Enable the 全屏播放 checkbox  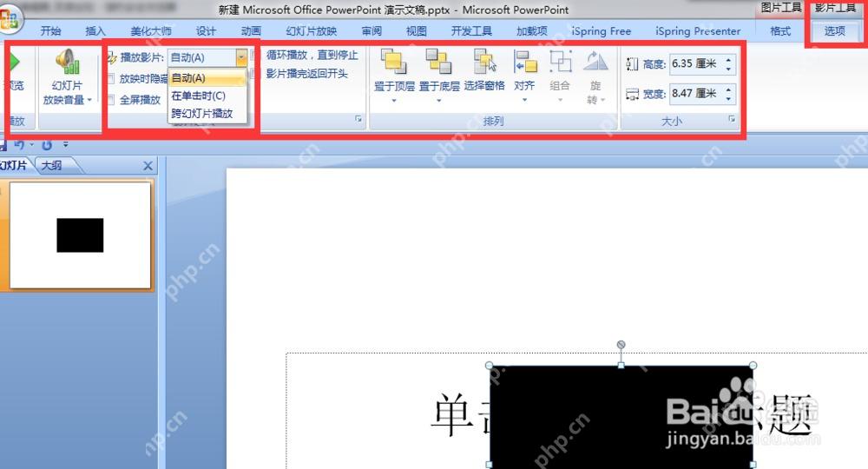[x=111, y=100]
